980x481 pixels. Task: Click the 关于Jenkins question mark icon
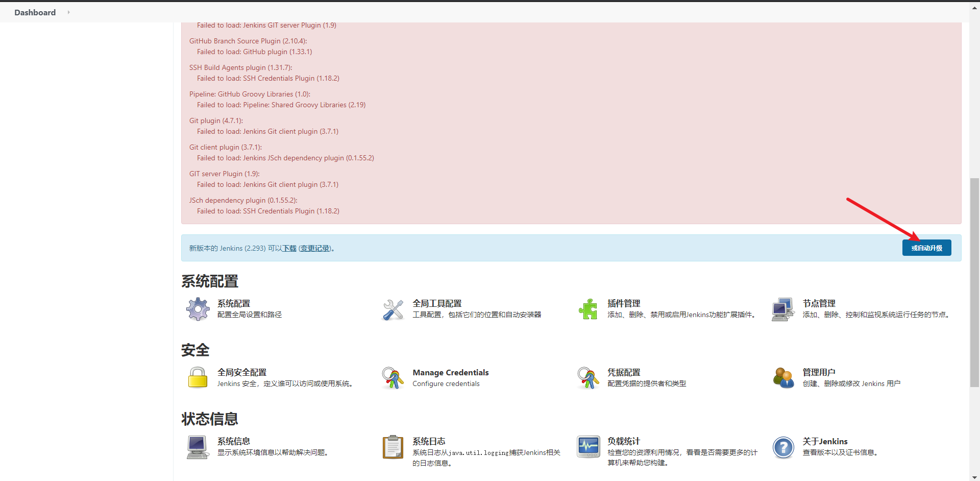pyautogui.click(x=783, y=448)
